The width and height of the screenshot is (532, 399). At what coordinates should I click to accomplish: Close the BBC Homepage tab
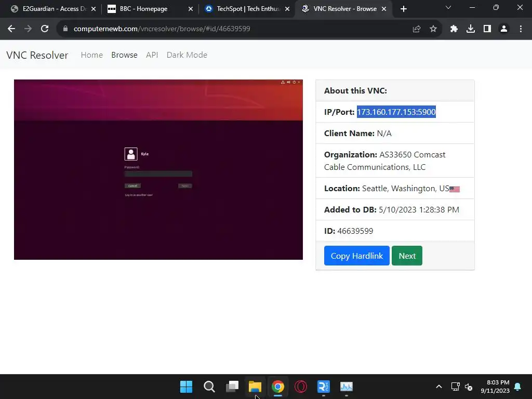tap(191, 9)
